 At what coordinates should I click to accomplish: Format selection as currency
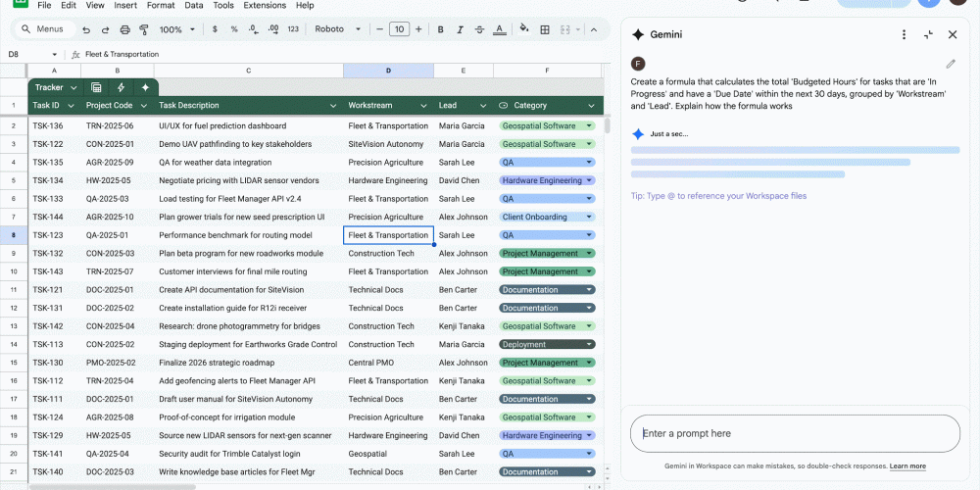(215, 29)
